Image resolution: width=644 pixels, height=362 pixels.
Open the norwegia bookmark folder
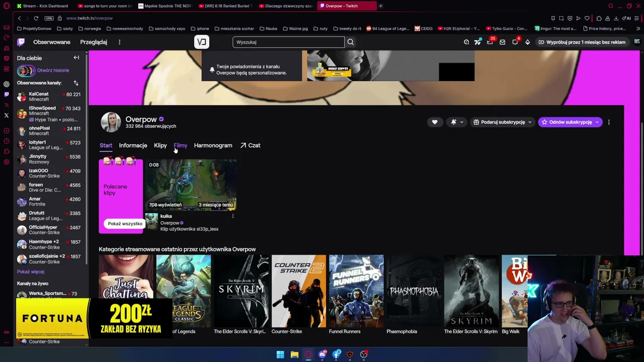click(x=90, y=29)
